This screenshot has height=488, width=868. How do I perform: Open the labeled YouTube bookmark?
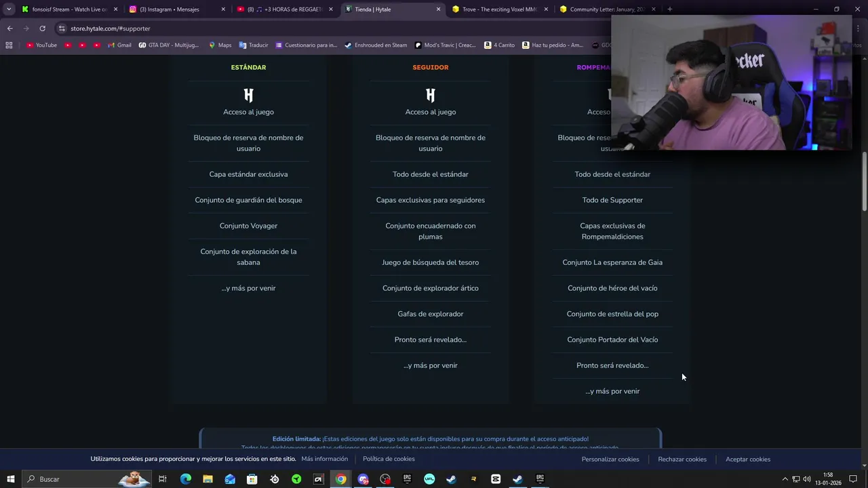click(41, 45)
